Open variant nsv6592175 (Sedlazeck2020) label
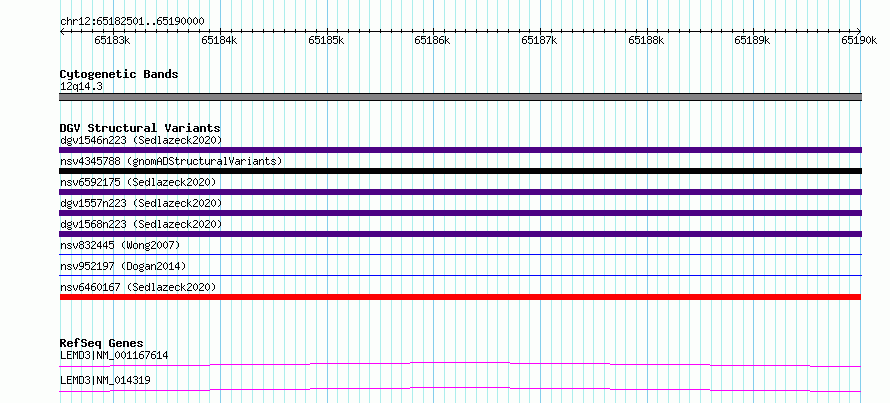 [138, 182]
